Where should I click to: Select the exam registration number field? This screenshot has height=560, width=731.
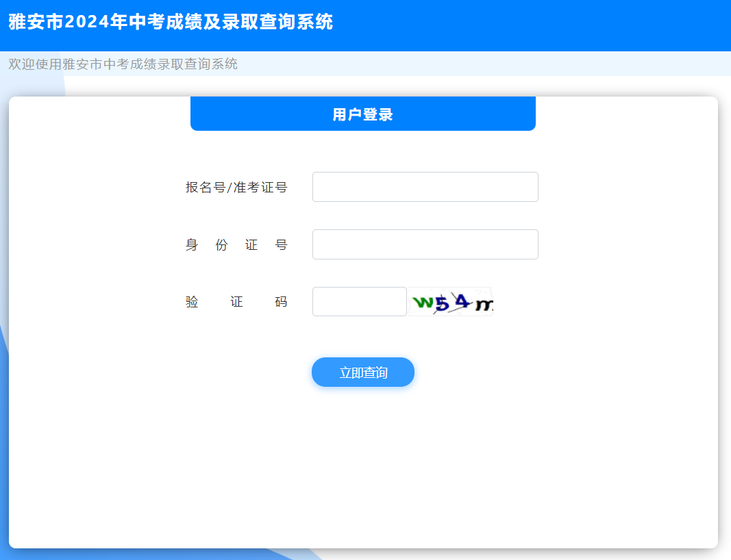425,186
